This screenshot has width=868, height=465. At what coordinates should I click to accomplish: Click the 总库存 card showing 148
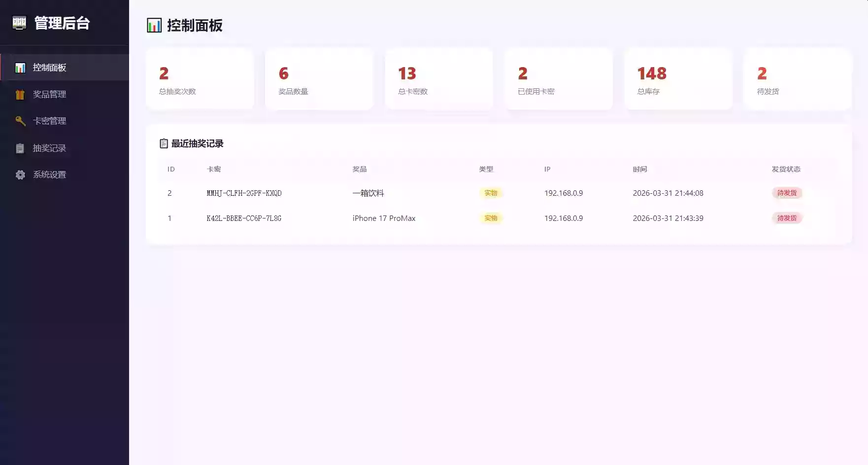679,79
